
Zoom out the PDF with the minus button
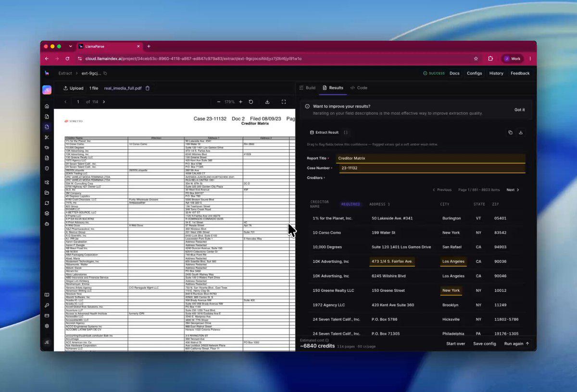(219, 102)
